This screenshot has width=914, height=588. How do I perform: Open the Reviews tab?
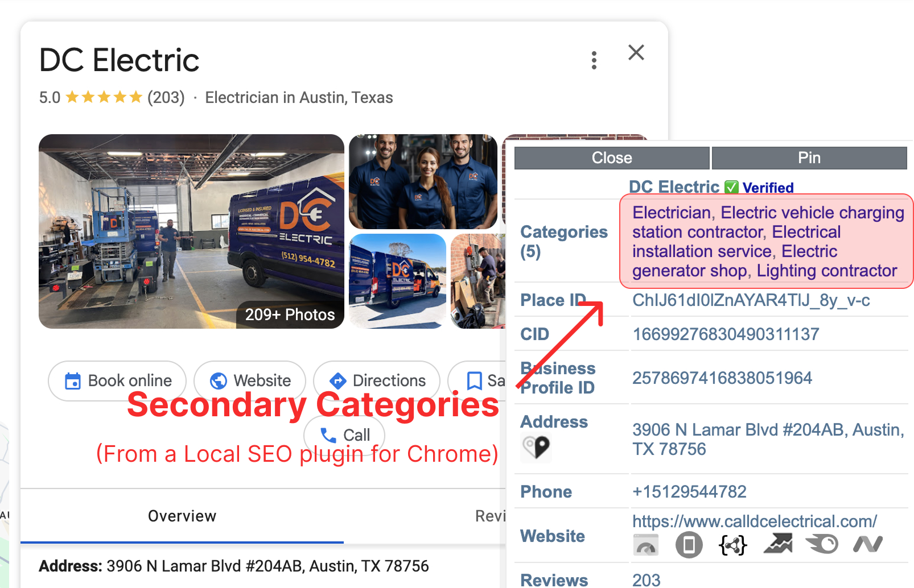pos(490,516)
